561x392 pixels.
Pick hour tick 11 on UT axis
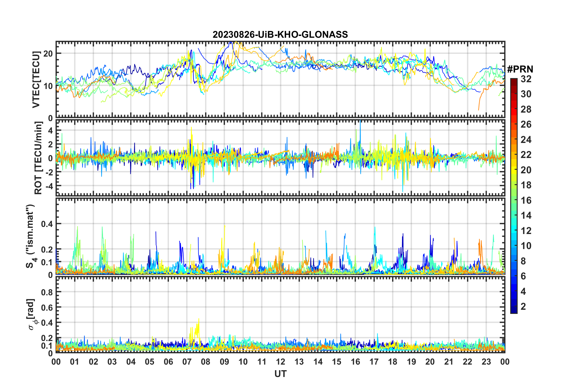pyautogui.click(x=262, y=362)
